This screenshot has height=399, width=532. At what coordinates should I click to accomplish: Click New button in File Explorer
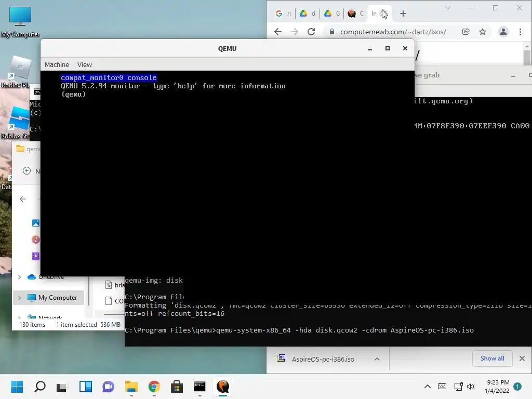click(x=31, y=171)
